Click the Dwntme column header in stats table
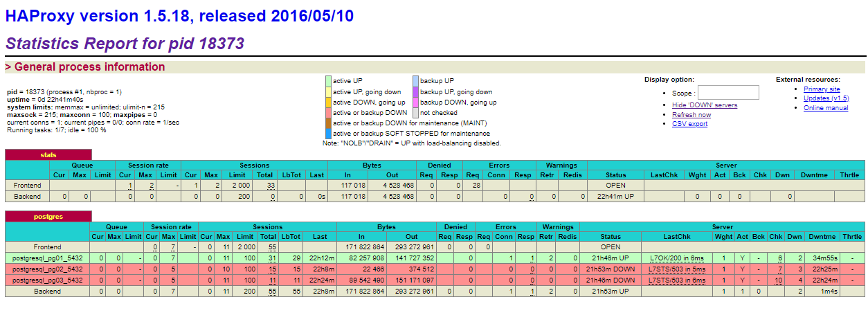Image resolution: width=868 pixels, height=313 pixels. [x=814, y=175]
